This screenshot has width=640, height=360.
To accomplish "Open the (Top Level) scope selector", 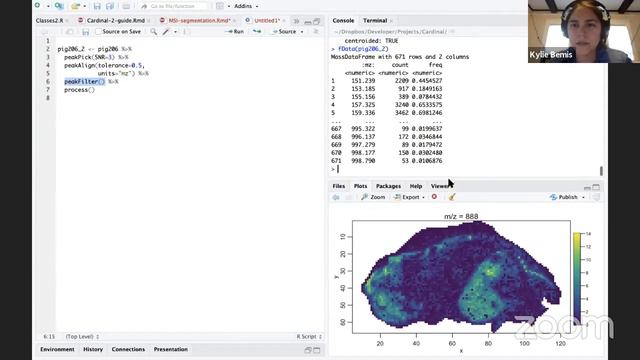I will click(x=82, y=337).
